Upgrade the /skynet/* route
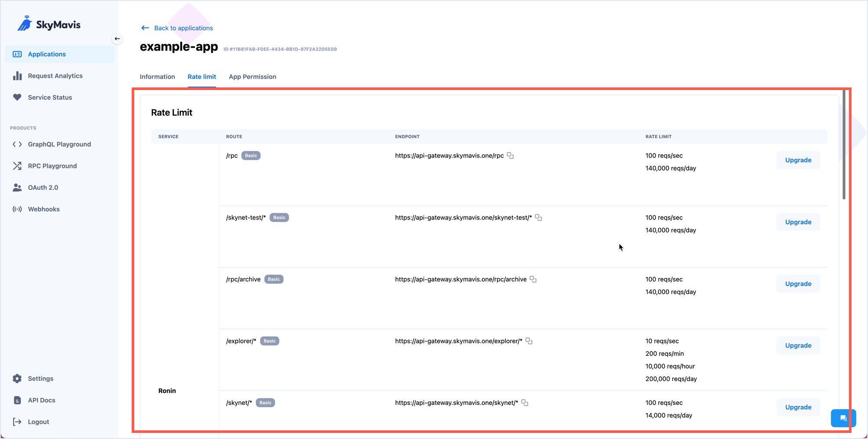 coord(798,407)
